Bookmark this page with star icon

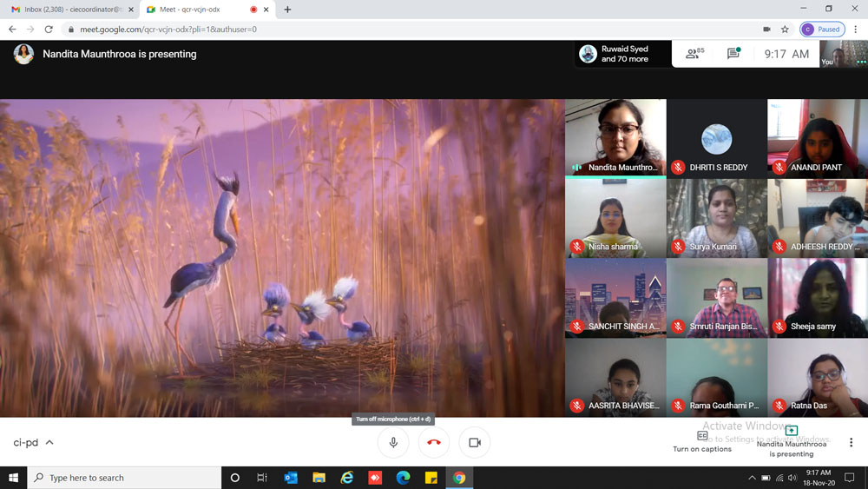click(x=785, y=30)
